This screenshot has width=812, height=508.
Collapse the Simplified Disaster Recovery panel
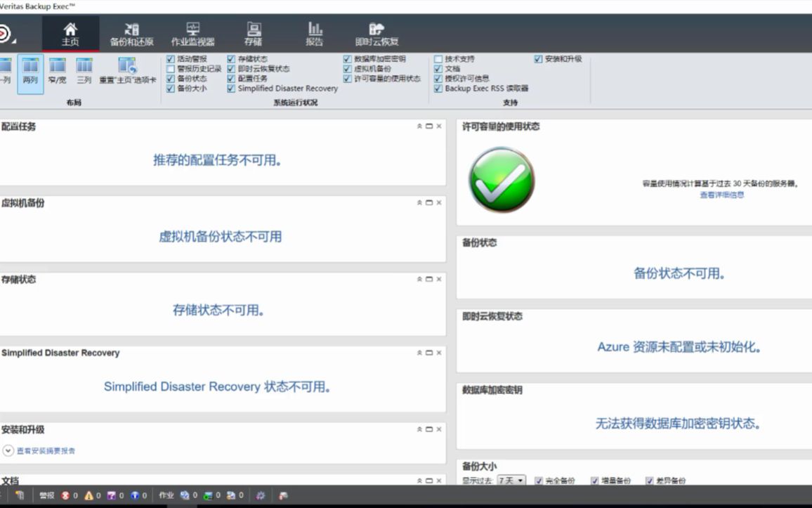pos(419,353)
